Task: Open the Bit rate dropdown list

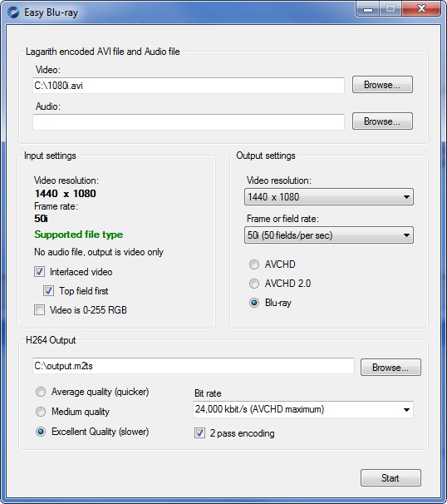Action: pyautogui.click(x=303, y=409)
